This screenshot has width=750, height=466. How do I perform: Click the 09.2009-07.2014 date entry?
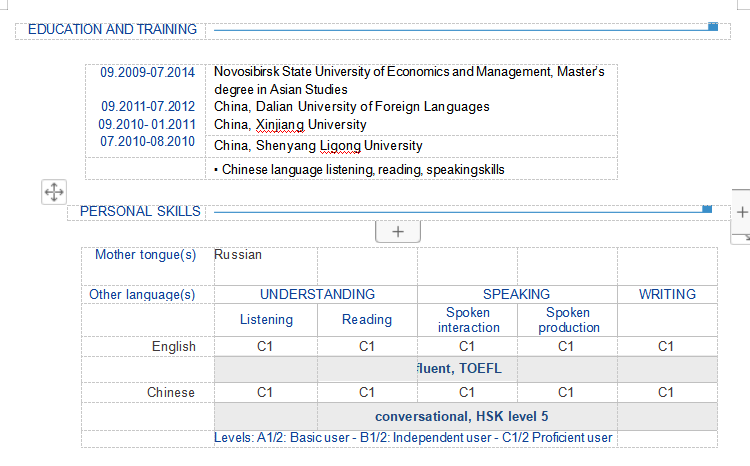click(x=148, y=72)
